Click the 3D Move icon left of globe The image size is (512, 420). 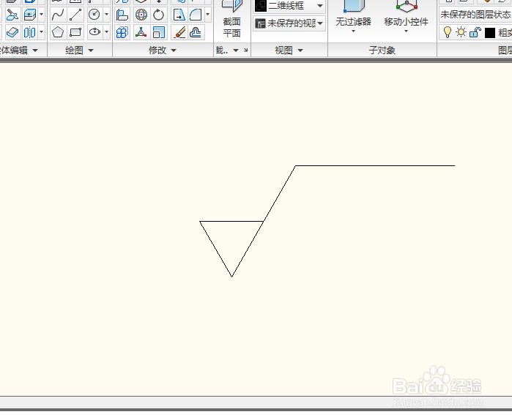coord(122,15)
